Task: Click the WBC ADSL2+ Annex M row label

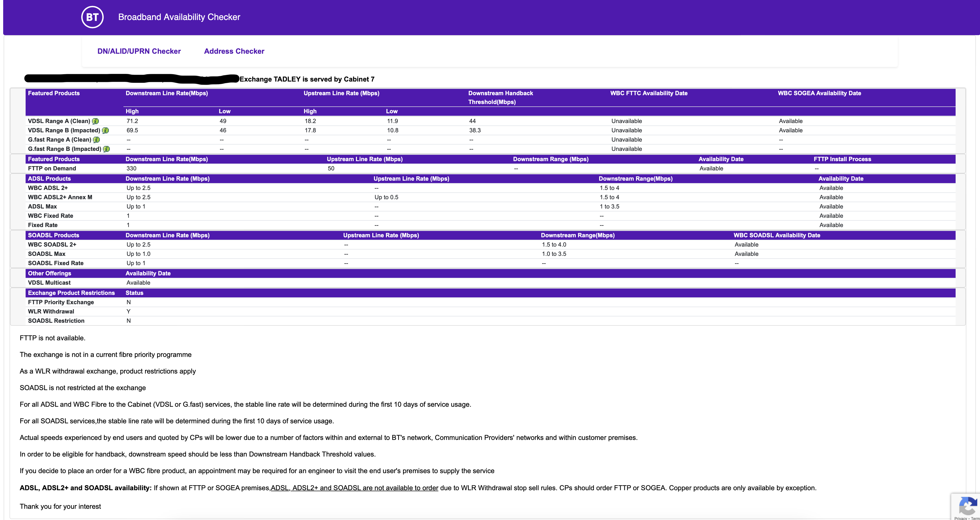Action: [60, 197]
